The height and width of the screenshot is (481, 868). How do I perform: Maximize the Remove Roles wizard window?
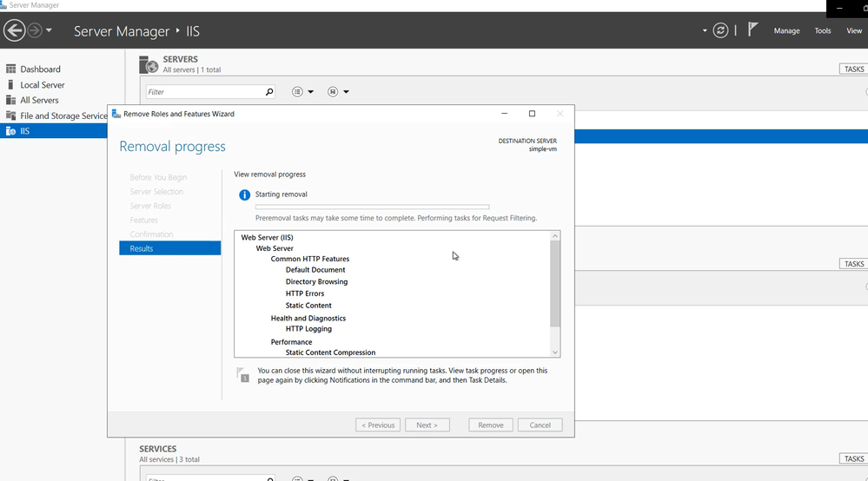click(x=532, y=114)
